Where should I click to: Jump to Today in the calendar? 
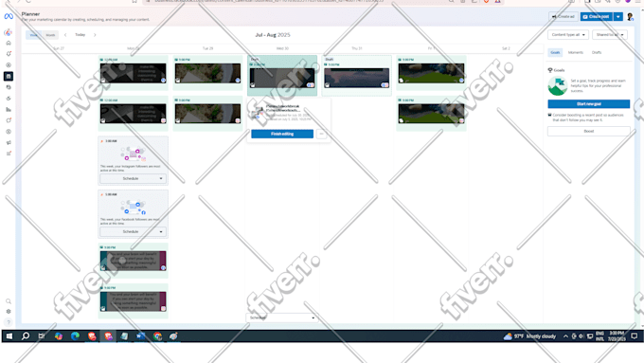pos(80,35)
